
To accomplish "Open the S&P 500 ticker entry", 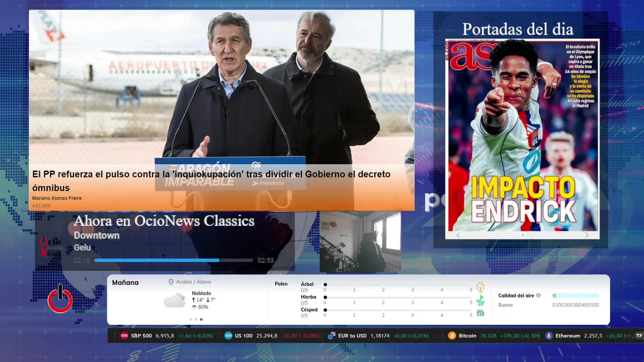I will (167, 336).
